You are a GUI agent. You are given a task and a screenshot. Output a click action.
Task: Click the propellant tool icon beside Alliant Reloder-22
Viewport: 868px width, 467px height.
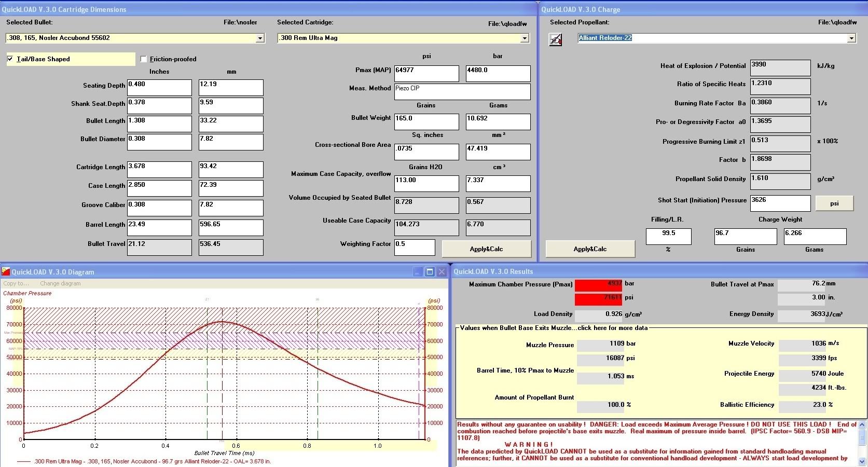(555, 39)
